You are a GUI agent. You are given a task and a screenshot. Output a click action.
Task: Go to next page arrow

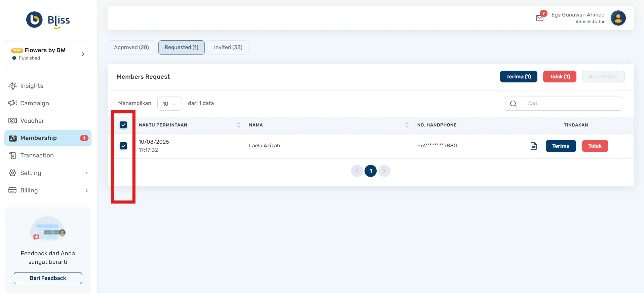[384, 171]
